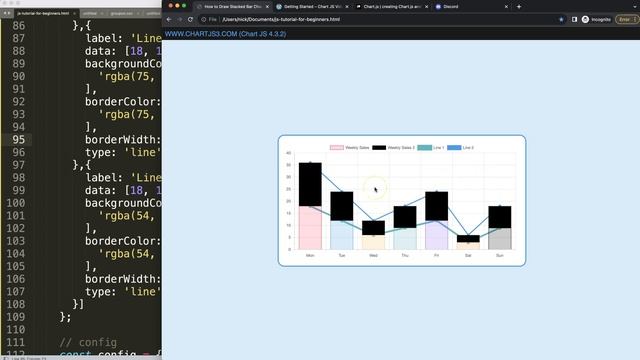Viewport: 640px width, 360px height.
Task: Bookmark this page with the star icon
Action: (x=561, y=19)
